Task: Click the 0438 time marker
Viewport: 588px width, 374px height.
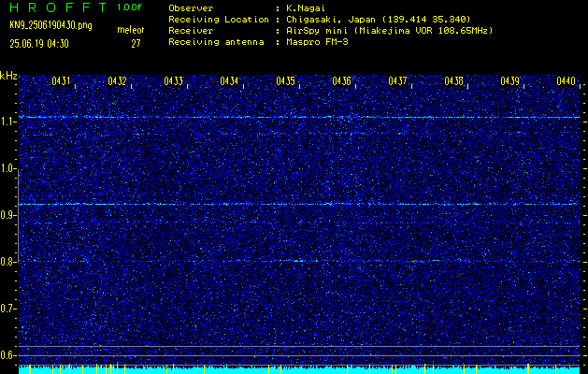Action: coord(454,80)
